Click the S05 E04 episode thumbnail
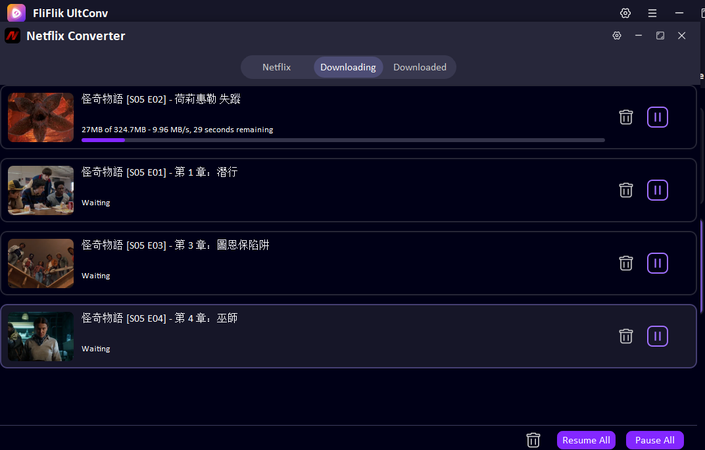The width and height of the screenshot is (705, 450). coord(41,336)
